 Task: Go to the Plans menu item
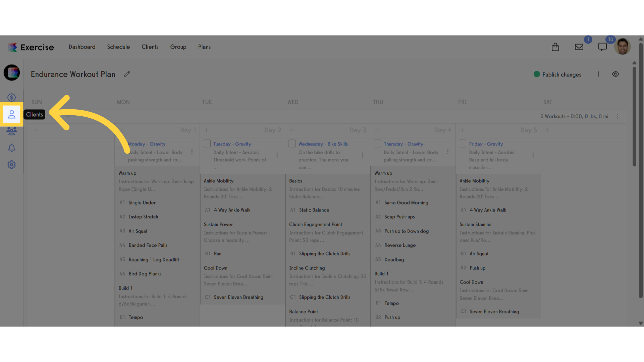pyautogui.click(x=204, y=47)
